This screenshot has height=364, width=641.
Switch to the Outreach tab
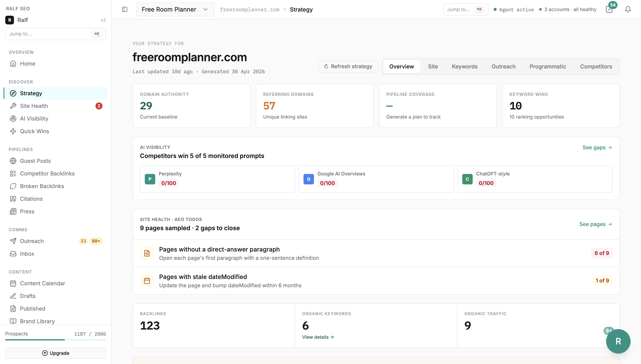tap(503, 66)
